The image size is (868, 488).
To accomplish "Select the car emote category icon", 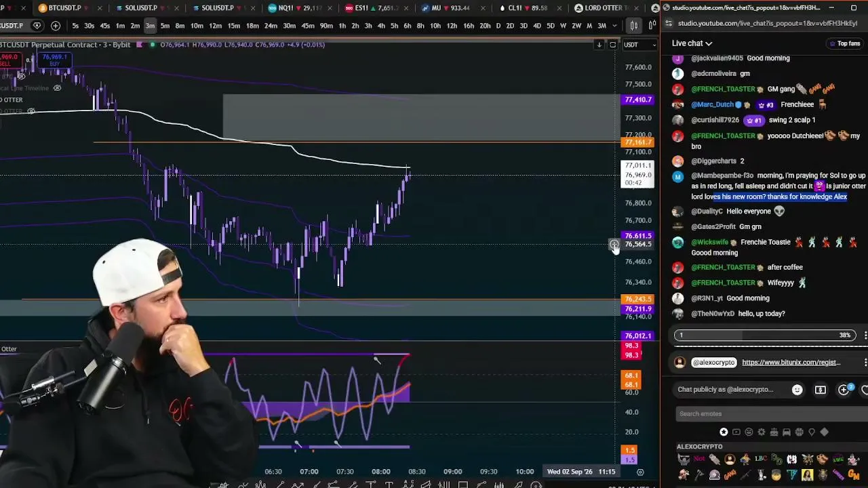I will coord(787,432).
